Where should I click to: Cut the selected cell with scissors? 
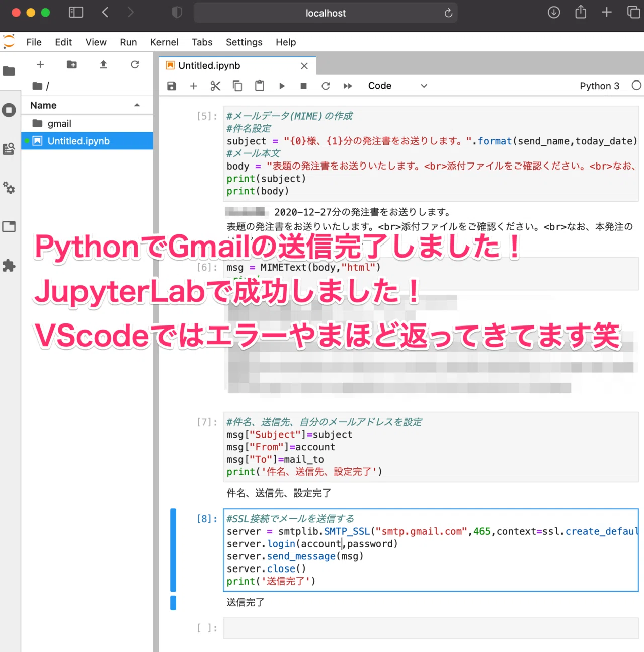(215, 86)
